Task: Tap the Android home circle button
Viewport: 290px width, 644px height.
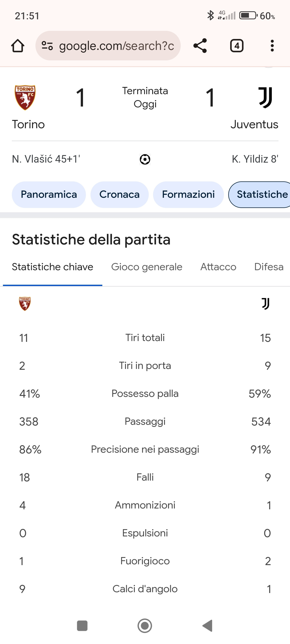Action: pos(145,626)
